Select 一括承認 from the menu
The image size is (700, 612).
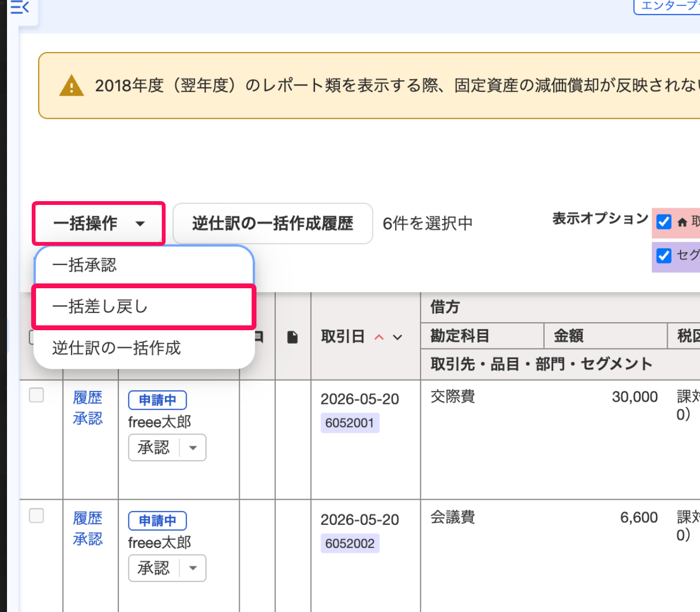coord(144,265)
